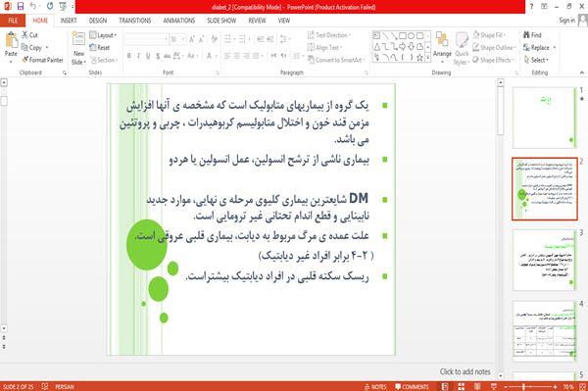Toggle text Shadow (S) formatting
Image resolution: width=588 pixels, height=391 pixels.
tap(158, 56)
